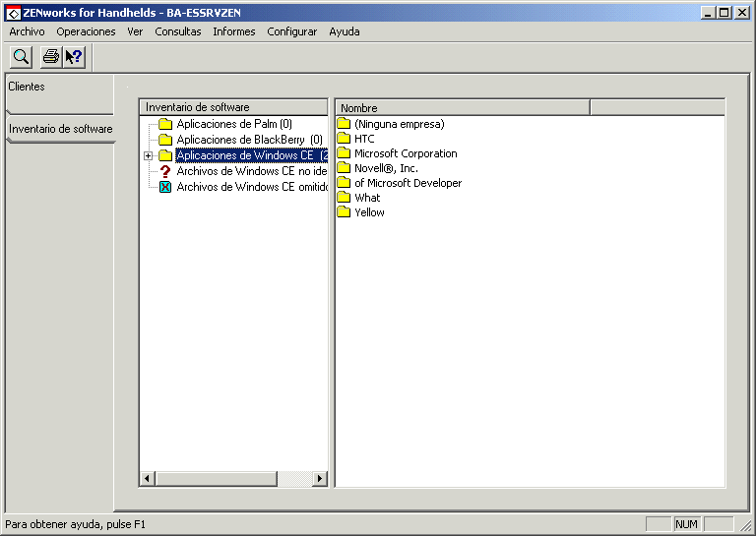Click the Nombre column header
The height and width of the screenshot is (536, 756).
tap(463, 108)
